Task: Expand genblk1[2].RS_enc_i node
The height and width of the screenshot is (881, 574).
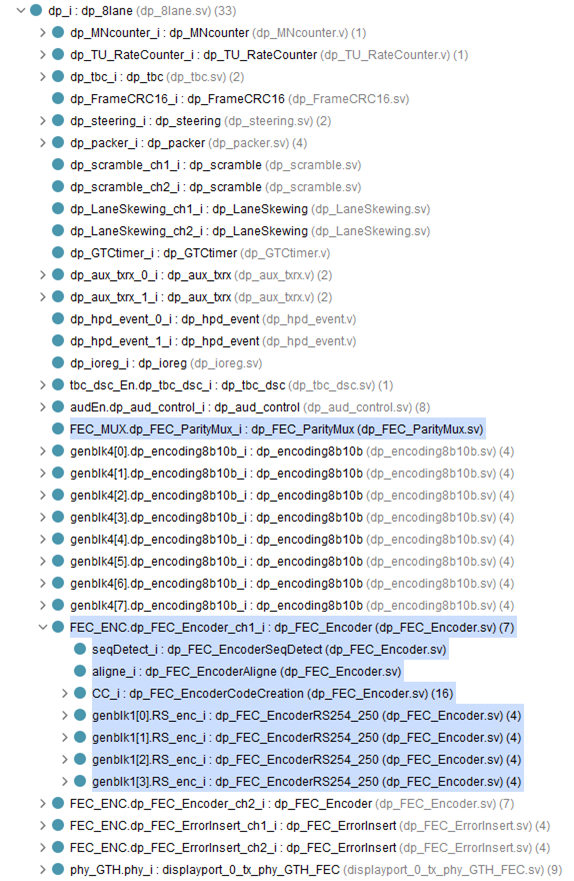Action: (65, 759)
